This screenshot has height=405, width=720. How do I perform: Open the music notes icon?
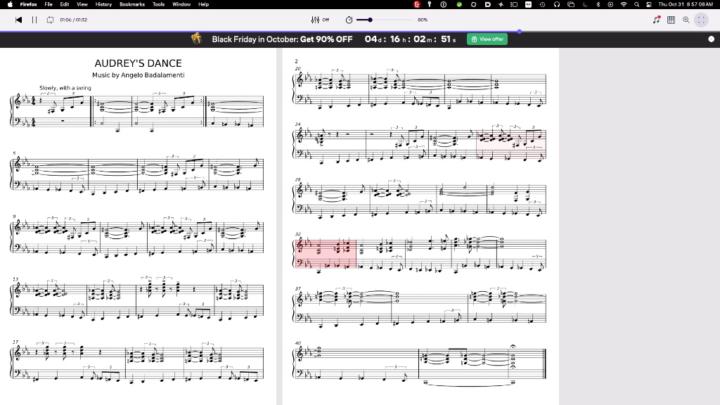point(657,20)
